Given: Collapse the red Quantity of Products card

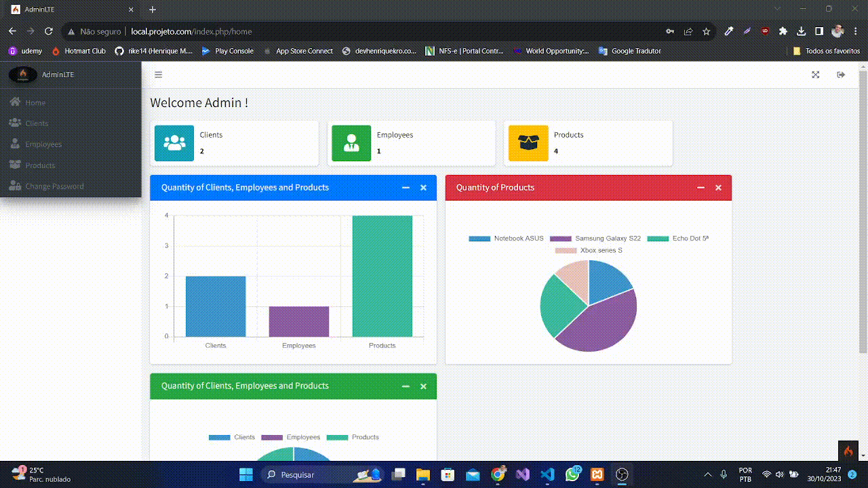Looking at the screenshot, I should (x=701, y=188).
